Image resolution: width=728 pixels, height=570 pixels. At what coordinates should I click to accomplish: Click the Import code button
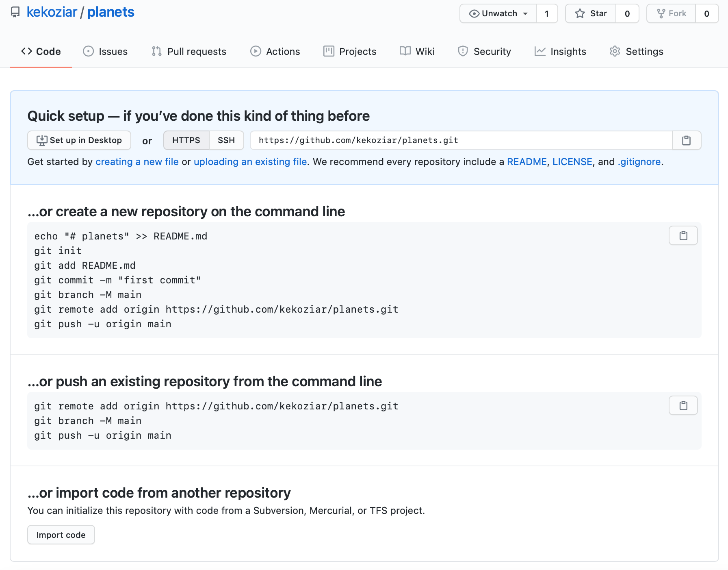(x=61, y=535)
